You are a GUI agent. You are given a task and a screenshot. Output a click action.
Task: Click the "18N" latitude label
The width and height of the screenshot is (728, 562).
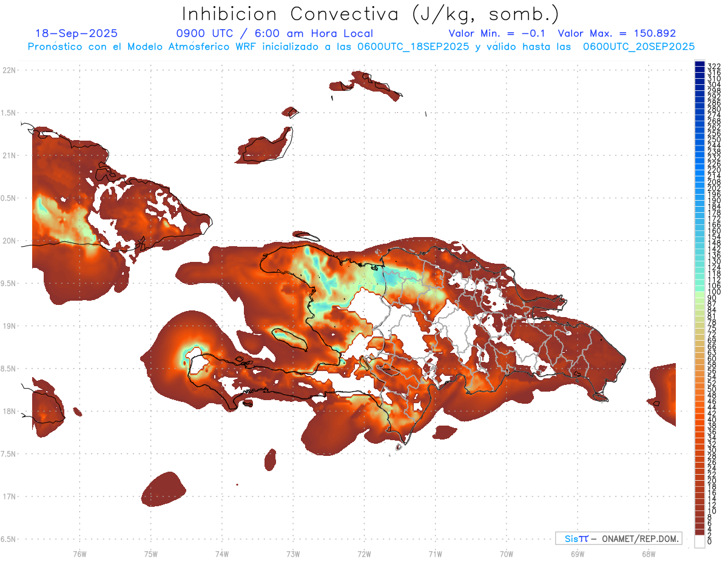(x=8, y=411)
